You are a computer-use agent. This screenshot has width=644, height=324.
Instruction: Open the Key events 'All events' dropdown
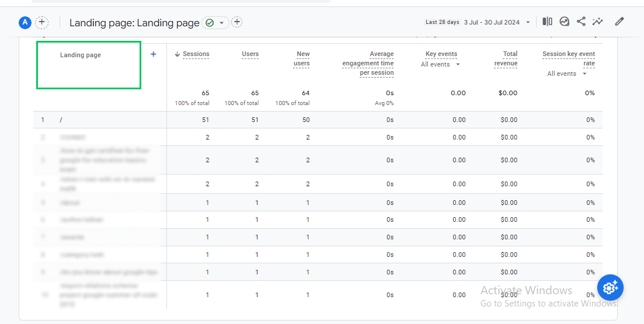point(441,64)
